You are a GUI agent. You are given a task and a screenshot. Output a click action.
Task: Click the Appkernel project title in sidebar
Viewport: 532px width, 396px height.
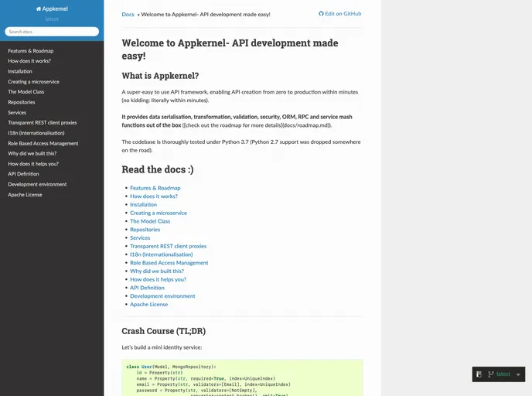[55, 9]
